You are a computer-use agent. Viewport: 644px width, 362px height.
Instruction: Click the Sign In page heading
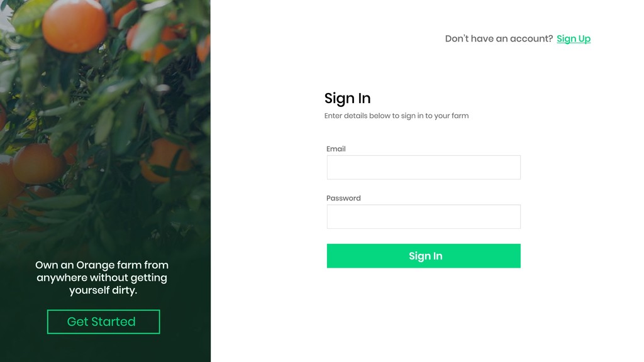point(347,99)
